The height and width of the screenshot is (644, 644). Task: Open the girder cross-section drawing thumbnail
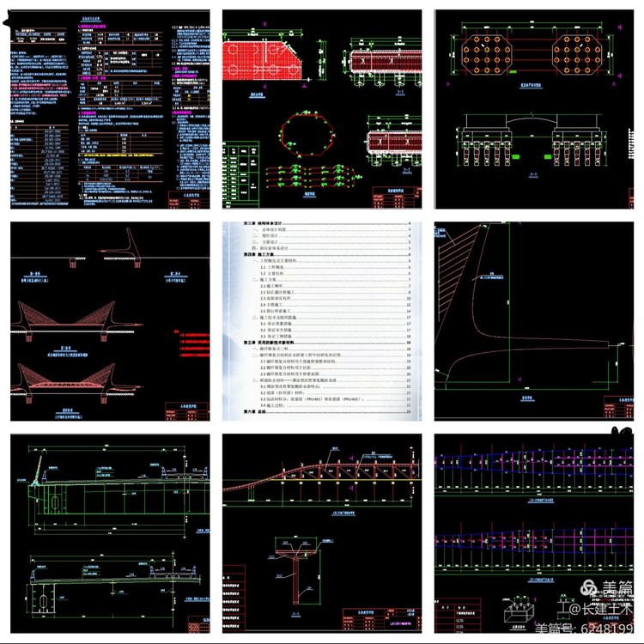[109, 533]
